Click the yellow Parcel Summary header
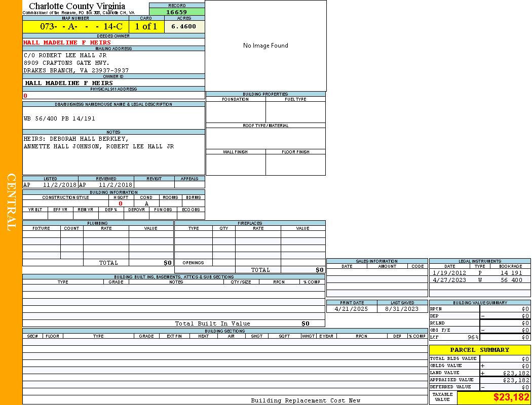 pyautogui.click(x=479, y=350)
